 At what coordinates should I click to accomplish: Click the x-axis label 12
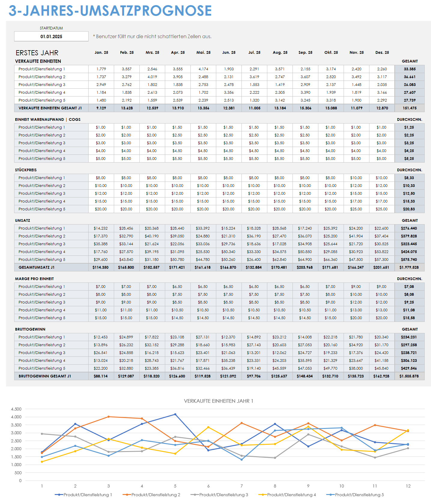[x=408, y=486]
